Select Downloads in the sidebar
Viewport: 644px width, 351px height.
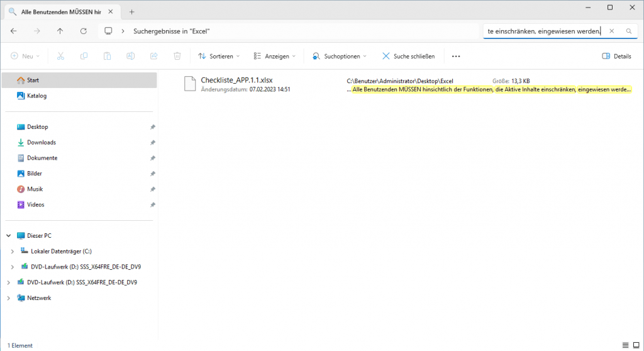(42, 142)
